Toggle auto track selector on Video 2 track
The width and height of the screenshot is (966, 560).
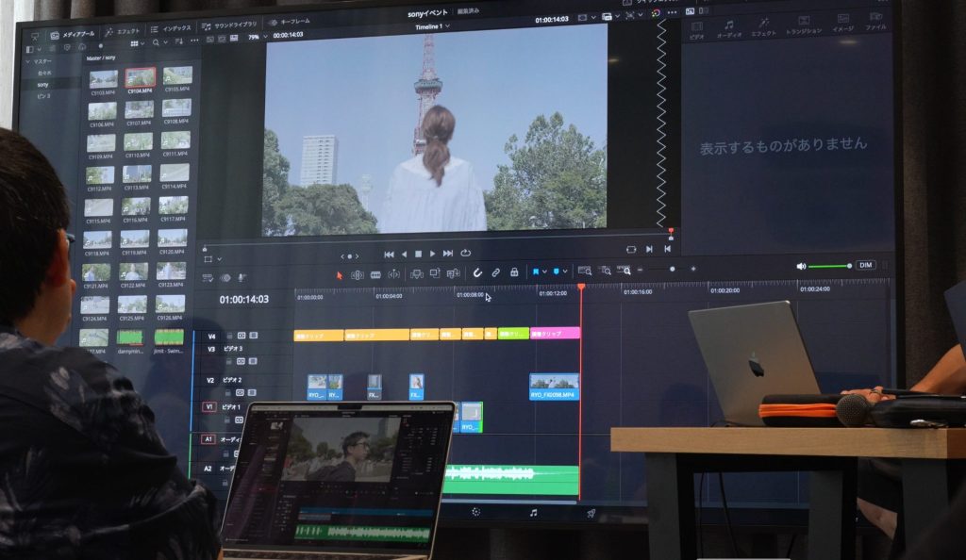240,392
